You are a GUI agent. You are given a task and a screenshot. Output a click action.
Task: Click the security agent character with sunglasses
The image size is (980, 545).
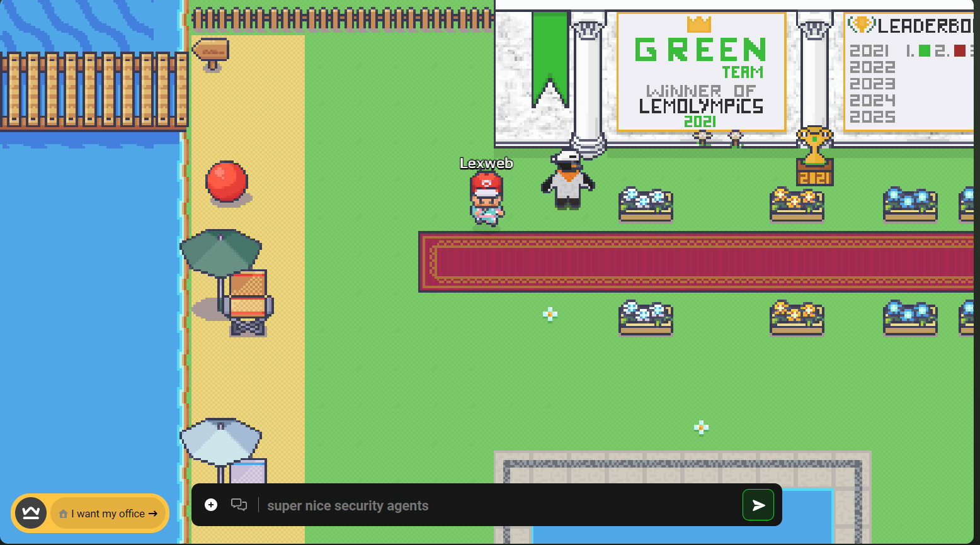(567, 179)
